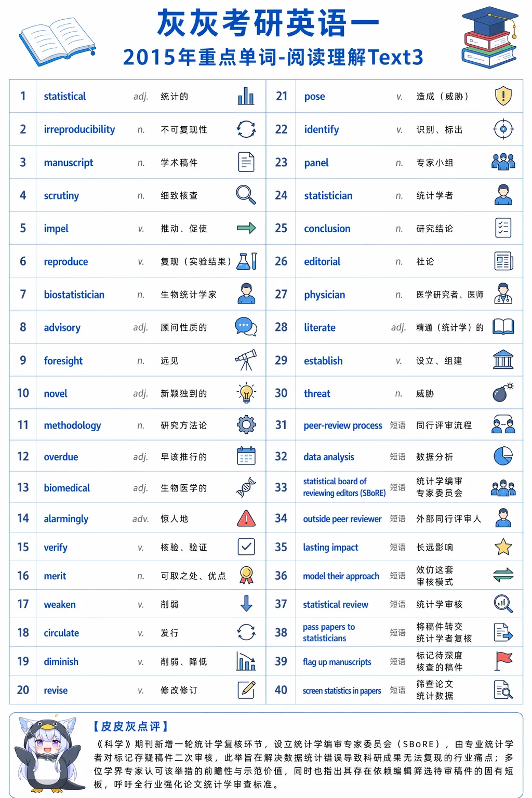Click the definition '同行评审流程'
The height and width of the screenshot is (798, 532).
444,425
